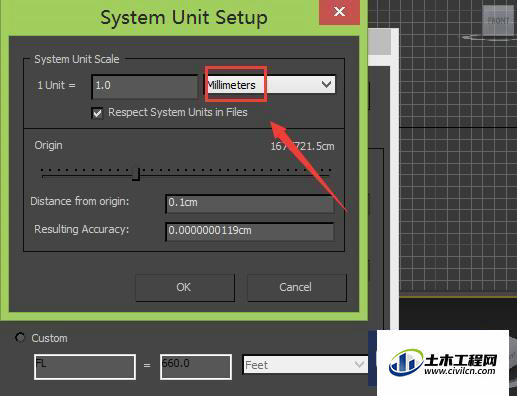Click the 660.0 custom value field
This screenshot has width=517, height=396.
(196, 367)
